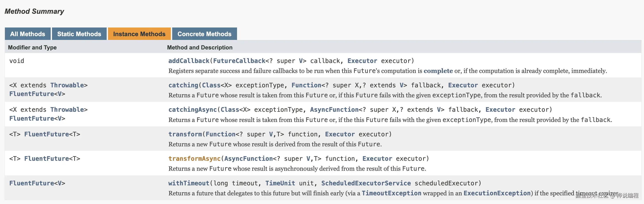Select the Instance Methods tab
644x204 pixels.
(x=139, y=34)
